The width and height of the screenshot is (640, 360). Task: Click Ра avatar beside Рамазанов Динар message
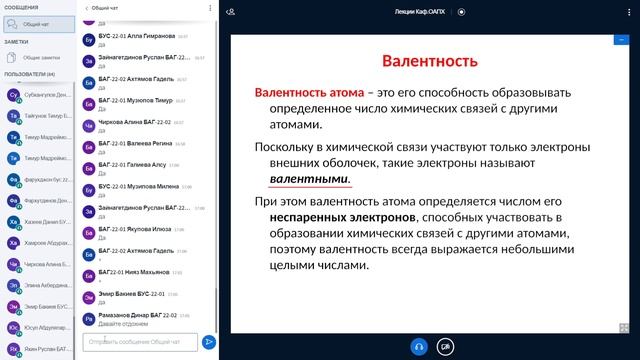coord(89,319)
